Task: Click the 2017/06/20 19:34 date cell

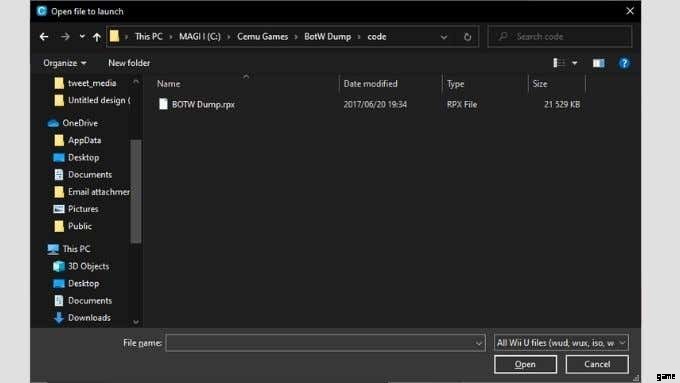Action: (x=375, y=104)
